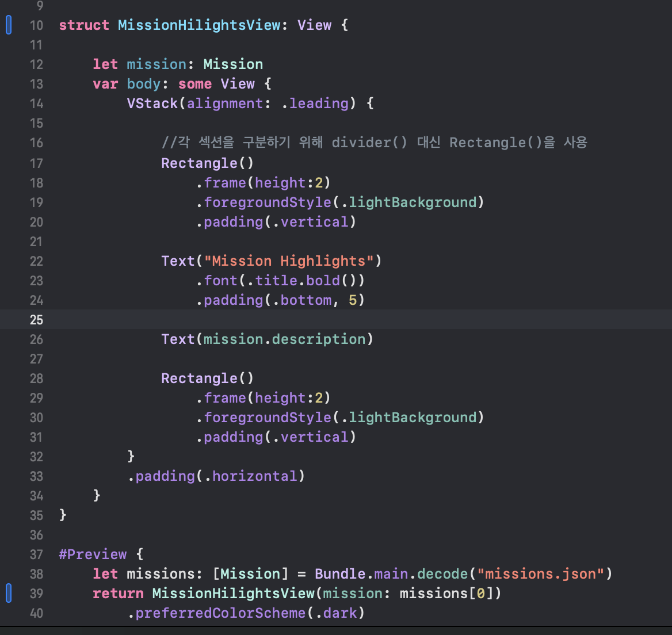Click 'View' protocol on line 10
Viewport: 672px width, 635px height.
tap(315, 25)
